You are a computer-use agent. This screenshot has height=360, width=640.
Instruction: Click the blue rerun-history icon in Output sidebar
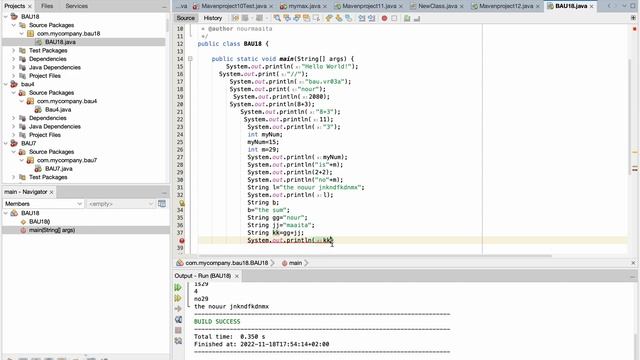point(178,319)
